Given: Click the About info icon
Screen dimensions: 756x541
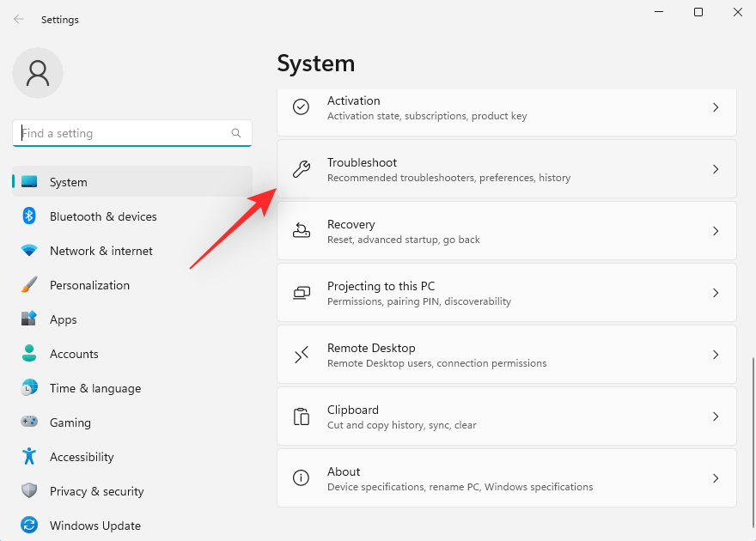Looking at the screenshot, I should point(302,478).
